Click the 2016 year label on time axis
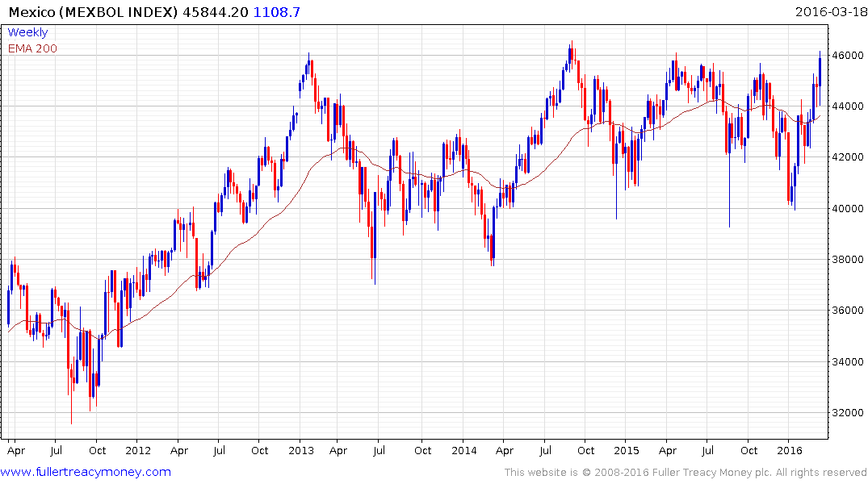 [x=790, y=450]
